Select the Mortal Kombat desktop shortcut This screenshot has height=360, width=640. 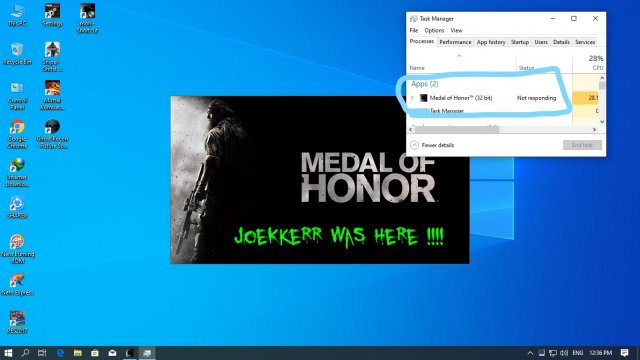(52, 96)
